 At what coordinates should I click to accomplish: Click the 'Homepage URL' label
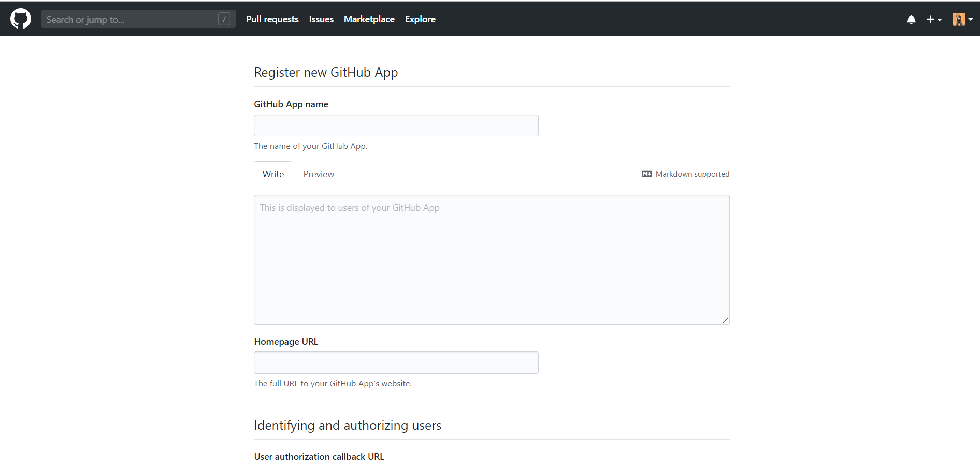[286, 342]
